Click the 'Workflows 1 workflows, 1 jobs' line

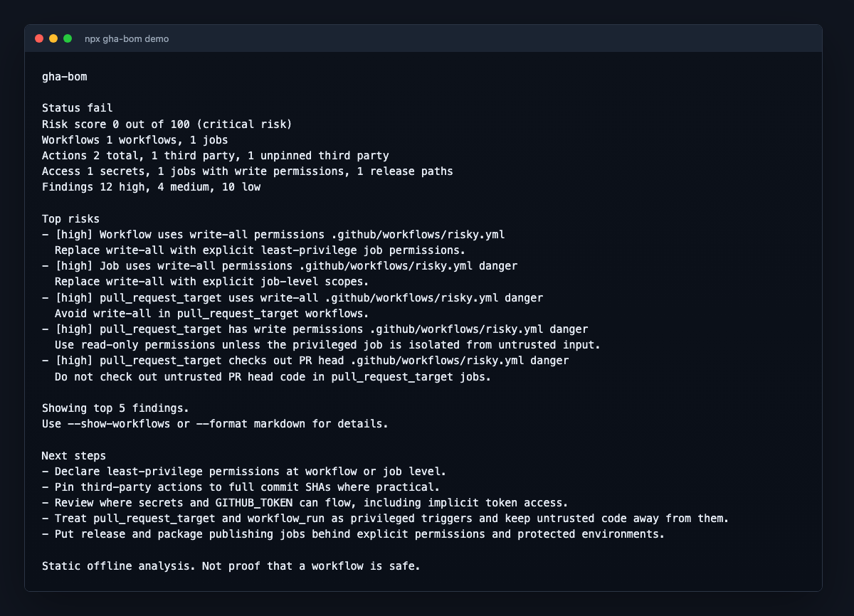pyautogui.click(x=135, y=139)
